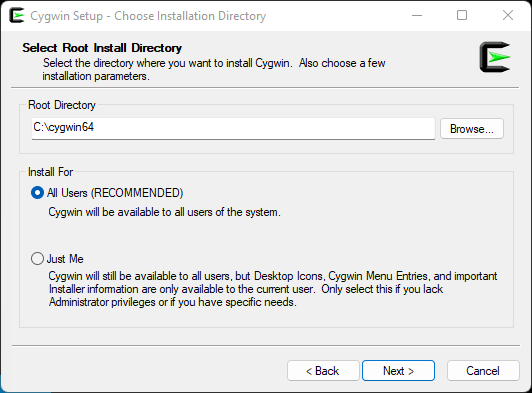Cancel the Cygwin setup

(483, 371)
